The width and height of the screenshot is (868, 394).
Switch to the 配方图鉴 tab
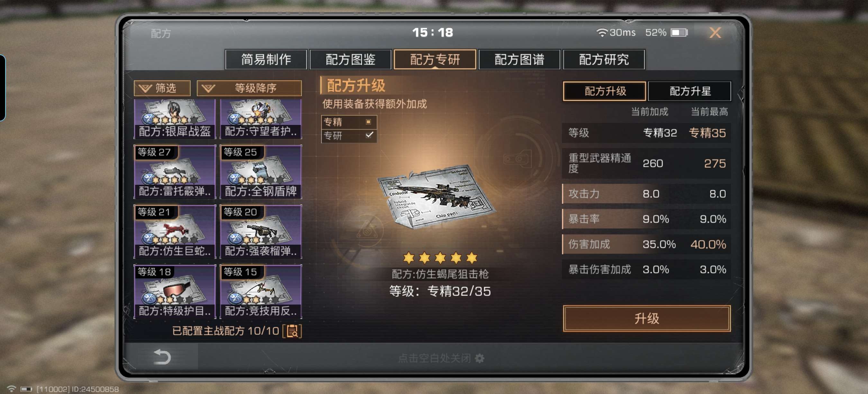click(x=350, y=60)
